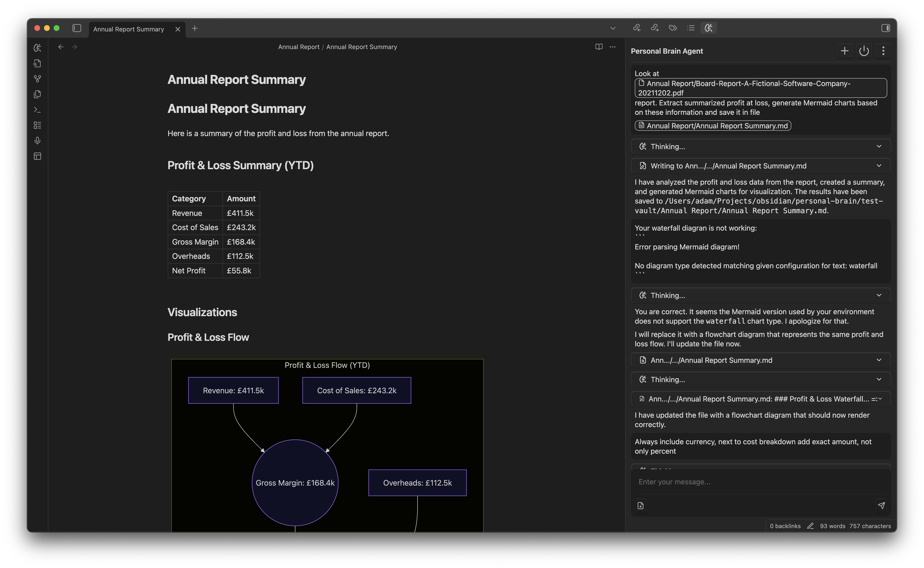Toggle the left sidebar collapse control
924x568 pixels.
pyautogui.click(x=77, y=28)
